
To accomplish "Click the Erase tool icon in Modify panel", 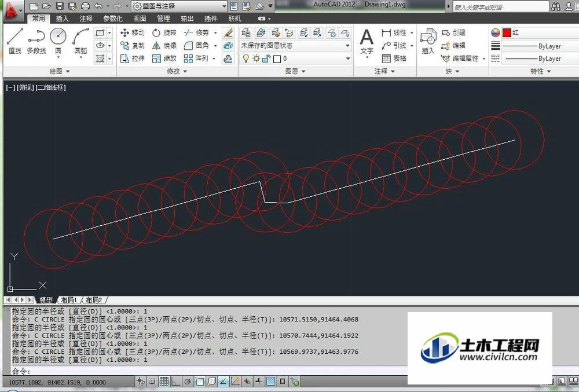I will (228, 33).
